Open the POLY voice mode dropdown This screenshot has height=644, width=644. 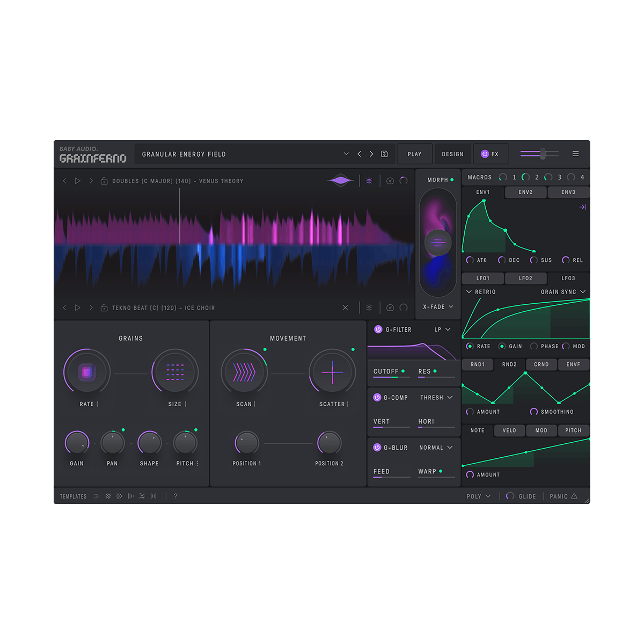coord(479,496)
